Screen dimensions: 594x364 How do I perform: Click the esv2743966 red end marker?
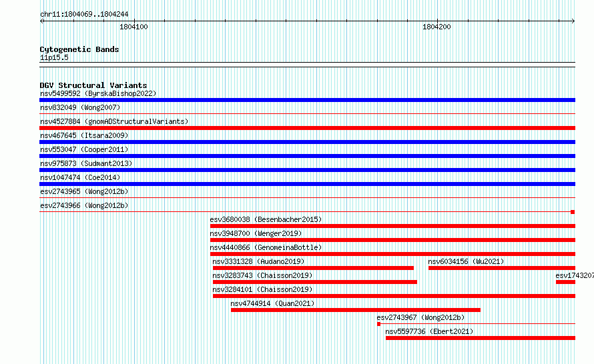tap(573, 212)
